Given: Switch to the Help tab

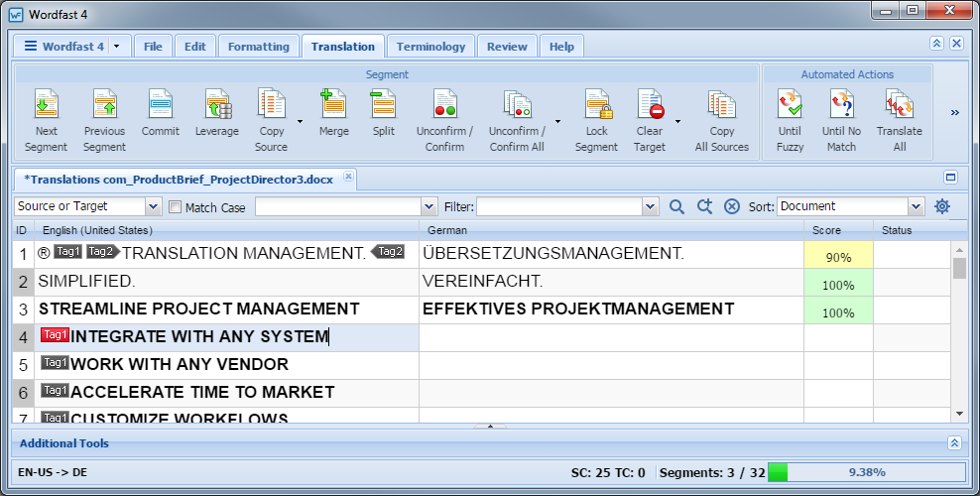Looking at the screenshot, I should coord(561,47).
